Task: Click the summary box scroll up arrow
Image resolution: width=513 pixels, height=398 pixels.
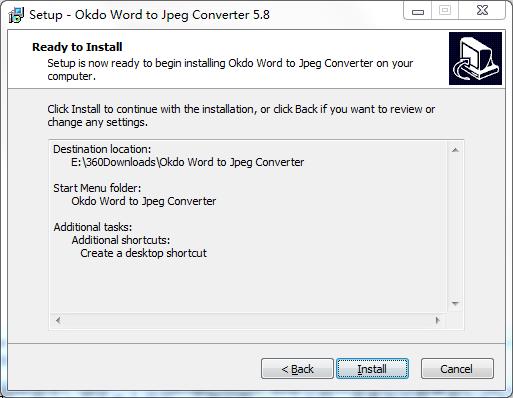Action: [455, 150]
